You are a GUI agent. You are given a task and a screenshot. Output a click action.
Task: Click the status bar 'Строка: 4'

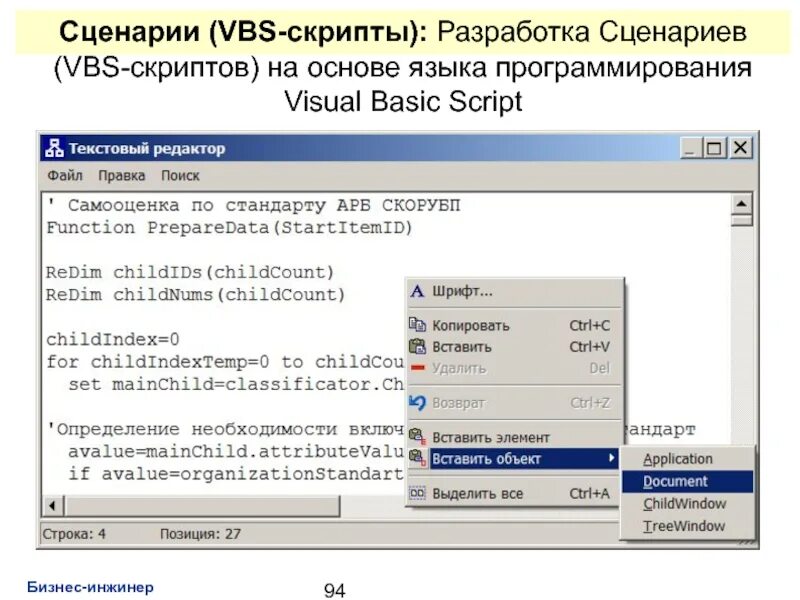74,534
